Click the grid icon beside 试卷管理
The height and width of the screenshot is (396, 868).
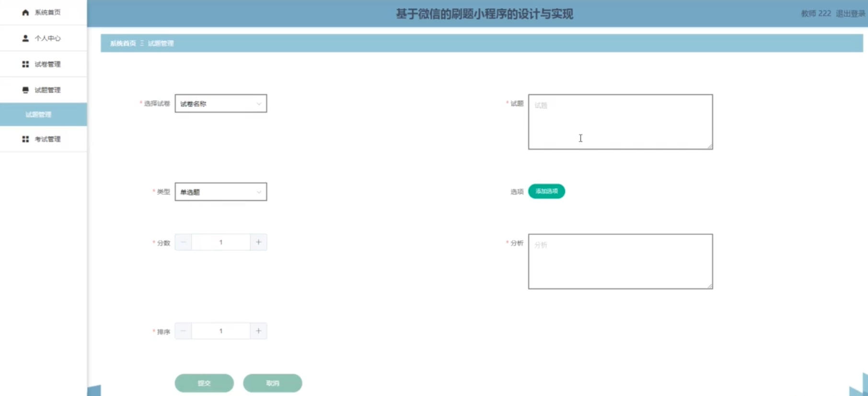click(x=25, y=64)
